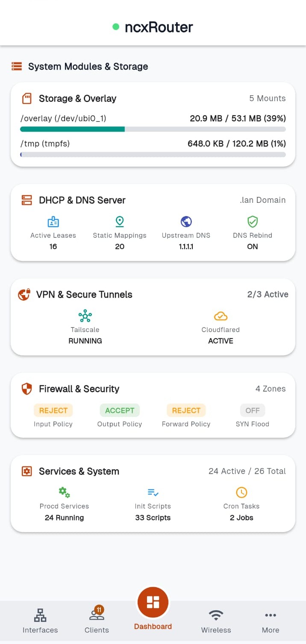This screenshot has height=644, width=306.
Task: Click the Tailscale mesh network icon
Action: (85, 316)
